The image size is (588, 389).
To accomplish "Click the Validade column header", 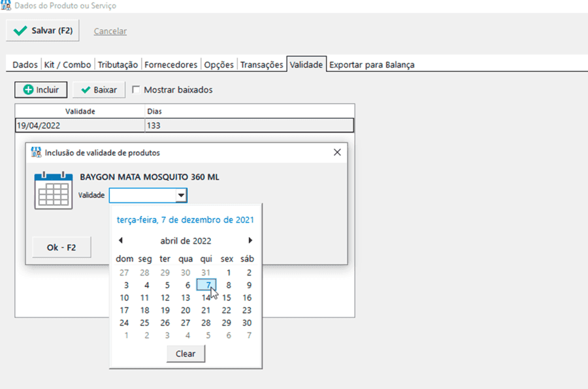I will click(80, 112).
